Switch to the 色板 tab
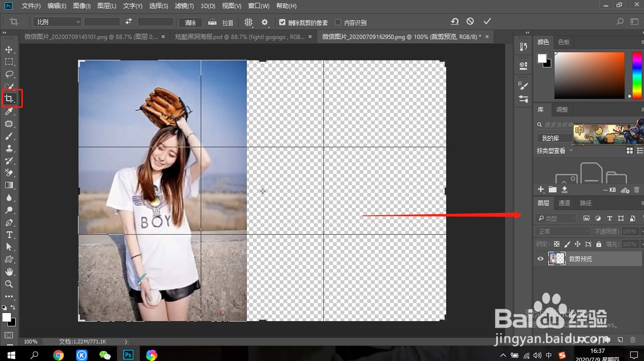 pyautogui.click(x=564, y=42)
